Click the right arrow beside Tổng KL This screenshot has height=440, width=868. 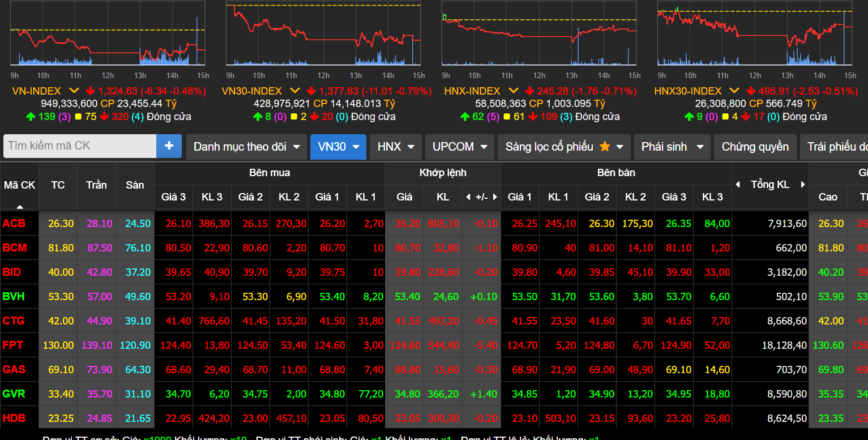click(802, 185)
